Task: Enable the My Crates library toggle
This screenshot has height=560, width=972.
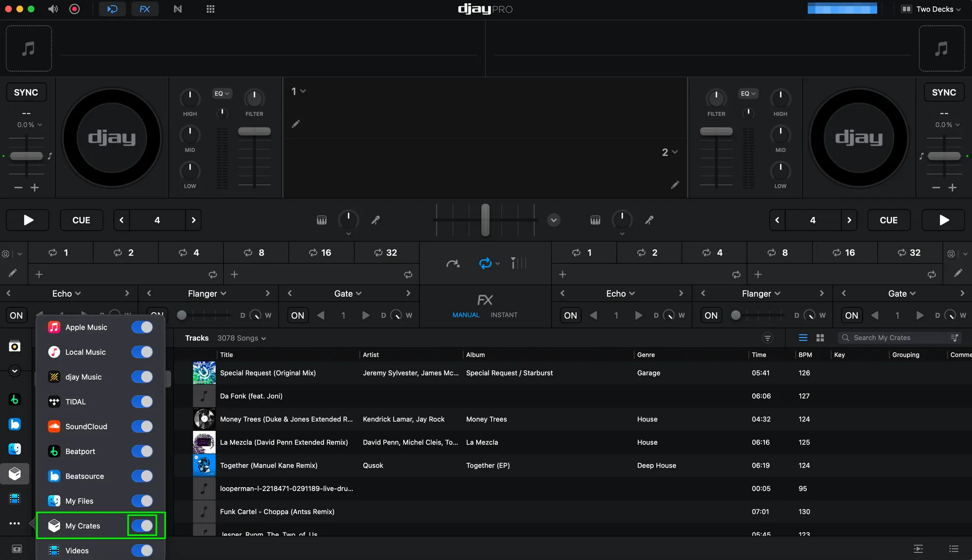Action: [x=142, y=526]
